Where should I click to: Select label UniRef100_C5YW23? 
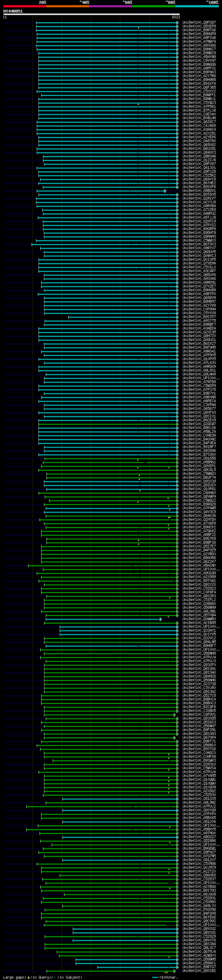click(x=199, y=103)
